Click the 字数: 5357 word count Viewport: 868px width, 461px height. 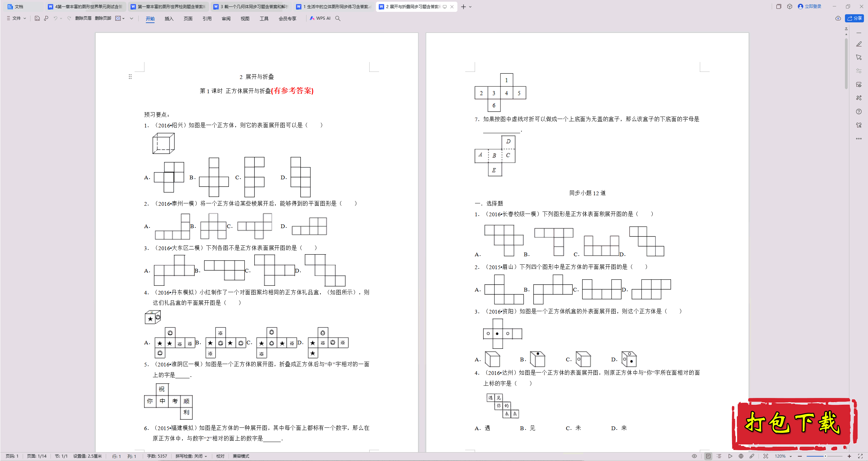(x=157, y=456)
